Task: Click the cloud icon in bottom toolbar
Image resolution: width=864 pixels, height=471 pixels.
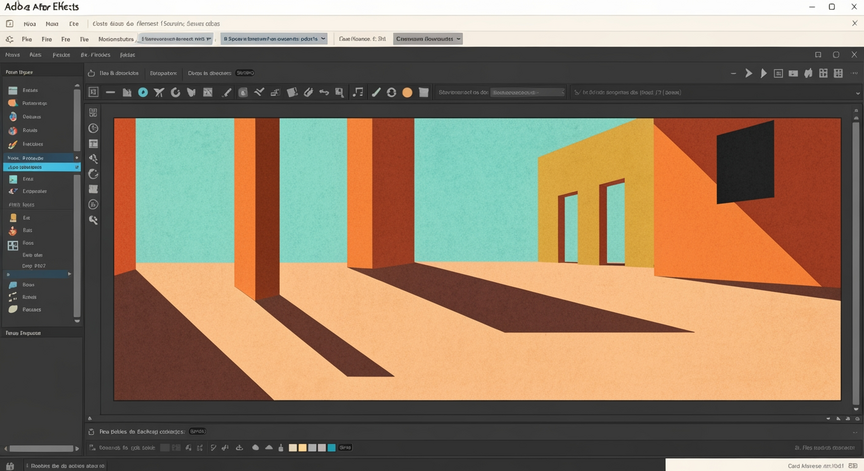Action: [255, 448]
